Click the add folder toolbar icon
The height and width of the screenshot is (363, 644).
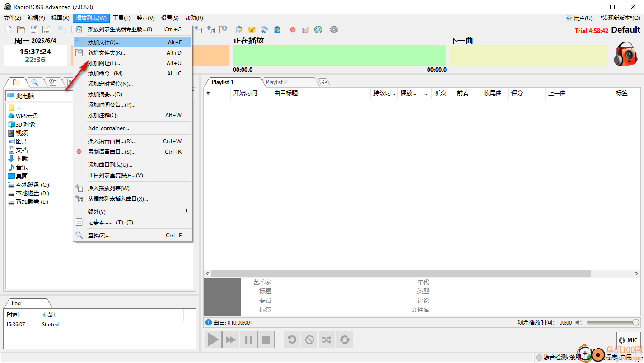coord(224,30)
